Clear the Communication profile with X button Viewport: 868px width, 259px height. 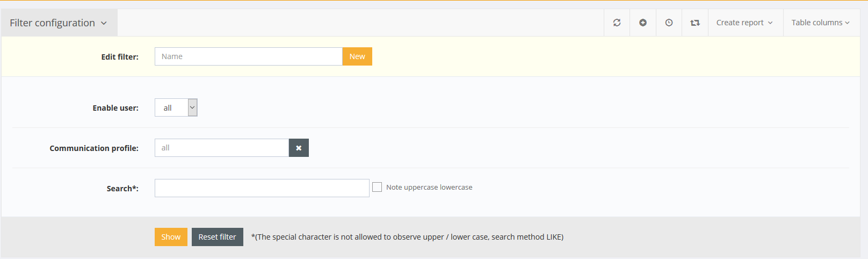(x=299, y=148)
